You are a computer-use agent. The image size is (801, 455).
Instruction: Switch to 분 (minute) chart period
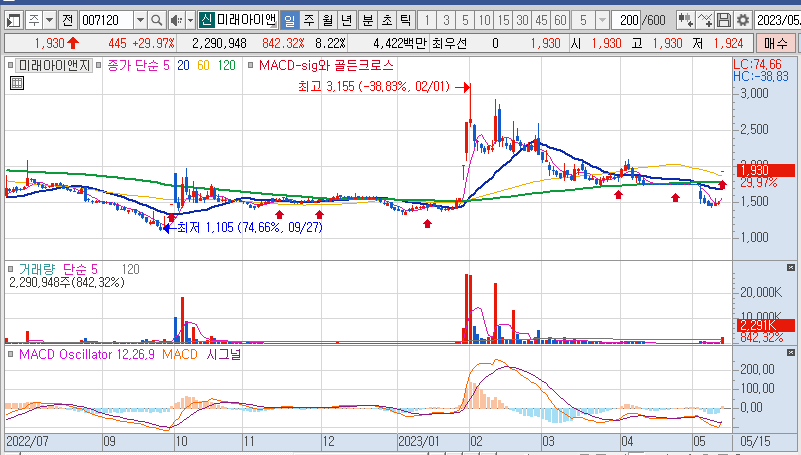pyautogui.click(x=368, y=20)
